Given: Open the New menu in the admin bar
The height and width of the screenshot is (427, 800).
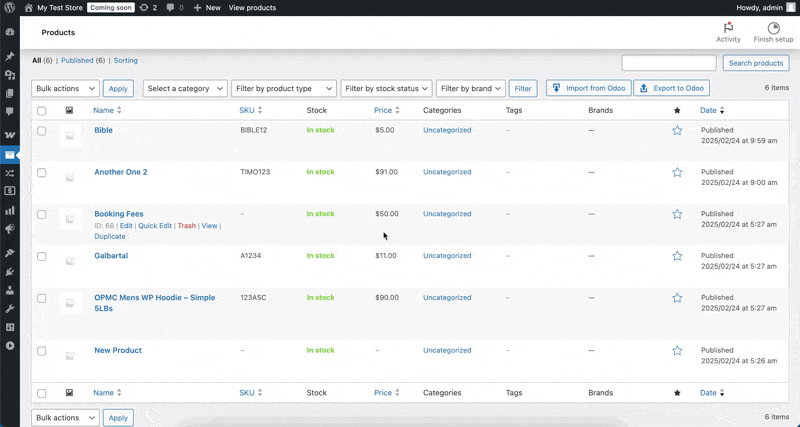Looking at the screenshot, I should click(208, 7).
